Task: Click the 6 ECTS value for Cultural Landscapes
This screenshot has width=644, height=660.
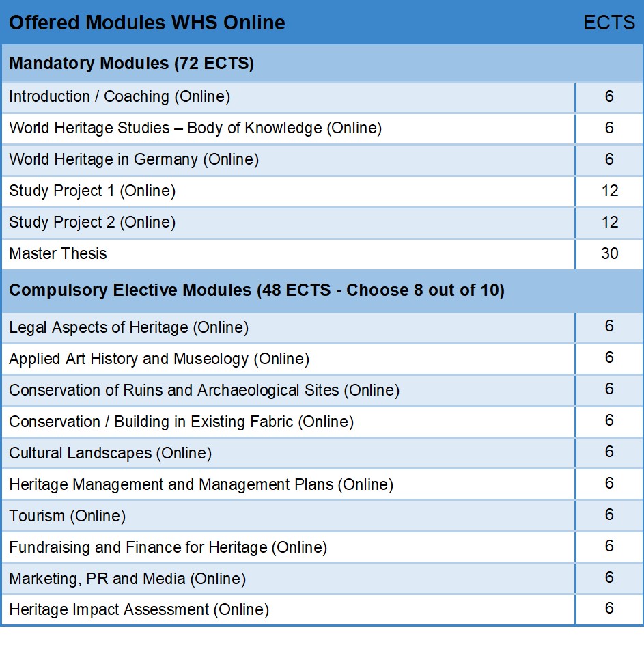Action: 609,452
